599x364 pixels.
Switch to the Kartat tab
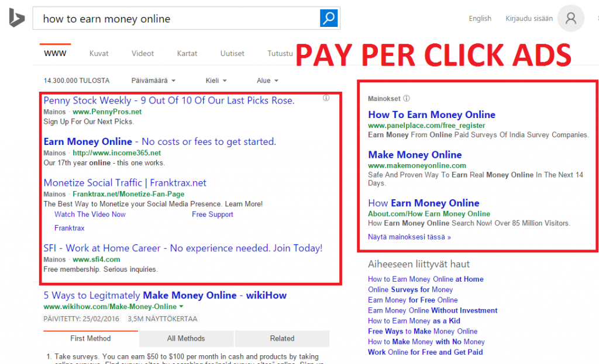point(187,53)
